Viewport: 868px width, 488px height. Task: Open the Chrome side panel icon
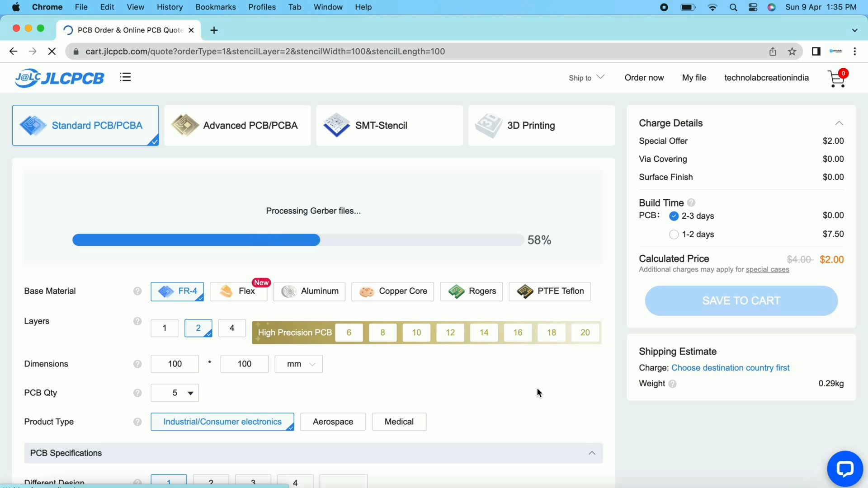pyautogui.click(x=816, y=52)
